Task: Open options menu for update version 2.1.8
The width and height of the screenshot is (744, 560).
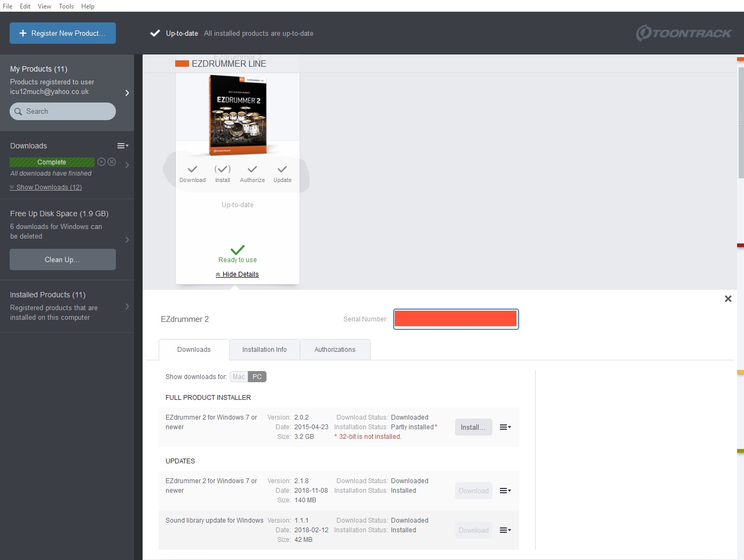Action: pyautogui.click(x=505, y=491)
